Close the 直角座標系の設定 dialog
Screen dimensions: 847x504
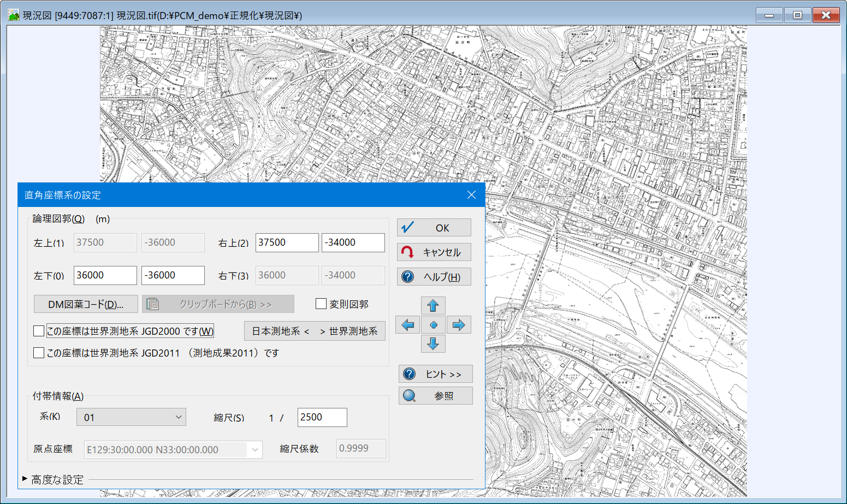(471, 195)
